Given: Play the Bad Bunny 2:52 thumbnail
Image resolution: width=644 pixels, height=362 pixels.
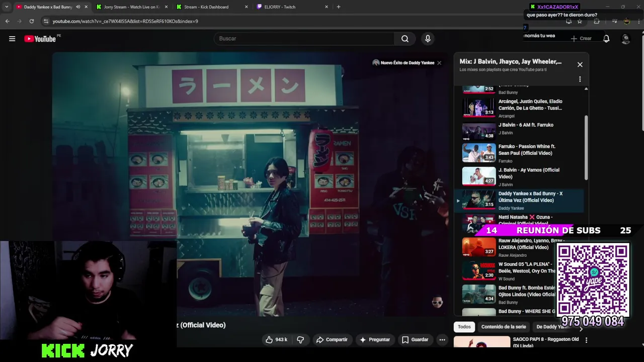Looking at the screenshot, I should [478, 89].
